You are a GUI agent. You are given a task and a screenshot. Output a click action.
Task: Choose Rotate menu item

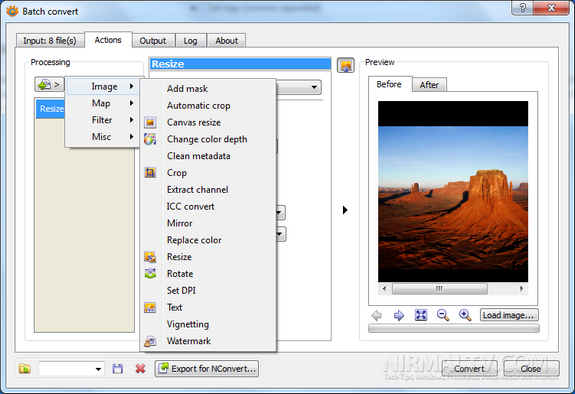[x=208, y=274]
